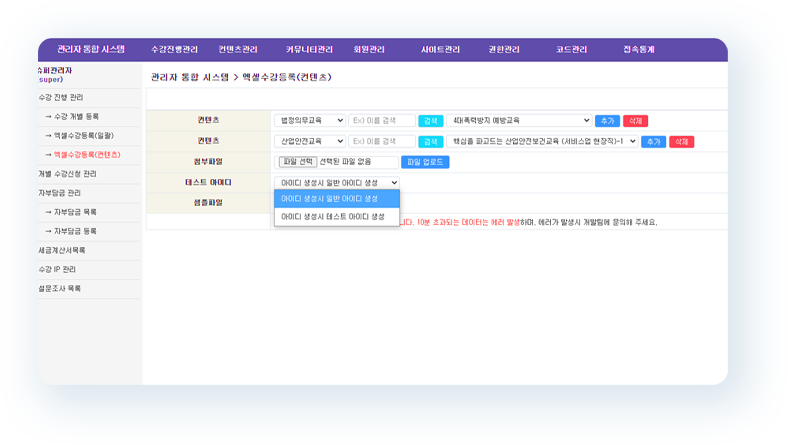Screen dimensions: 788x445
Task: Open the 수강진행관리 top menu
Action: tap(174, 49)
